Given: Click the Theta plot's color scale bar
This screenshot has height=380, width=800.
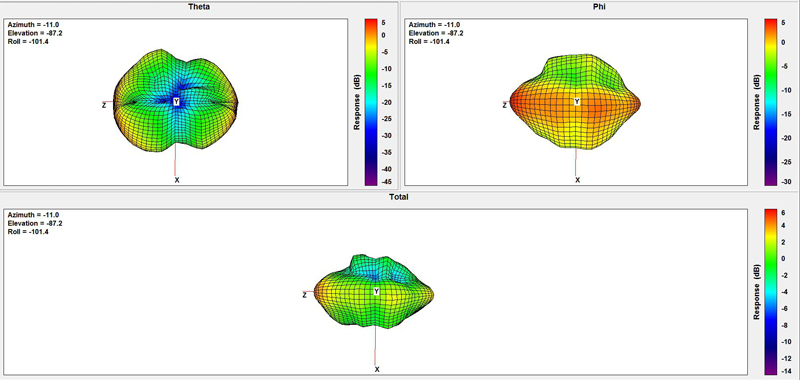Looking at the screenshot, I should pos(371,102).
